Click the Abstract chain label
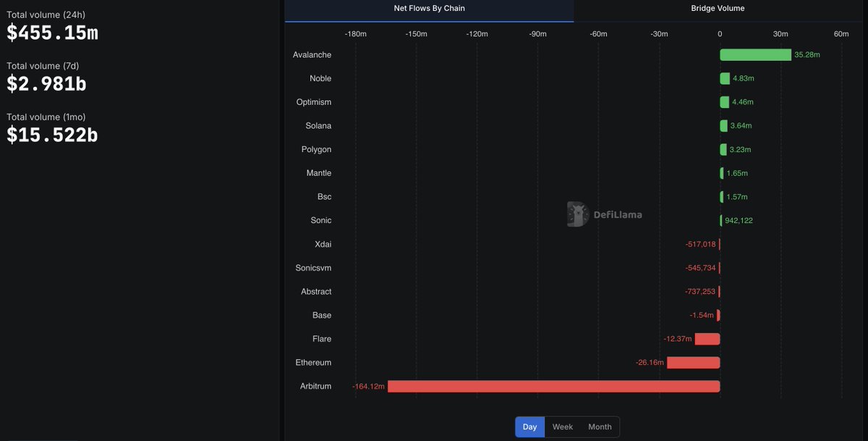 point(316,292)
